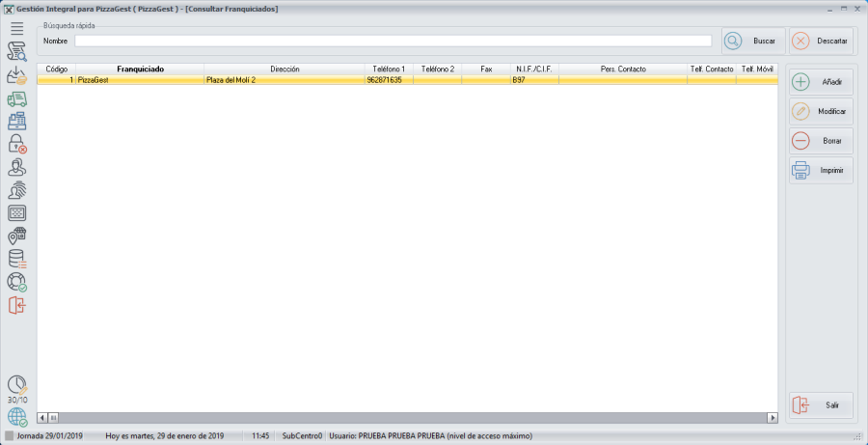
Task: Click the red exit door sidebar icon
Action: 16,305
